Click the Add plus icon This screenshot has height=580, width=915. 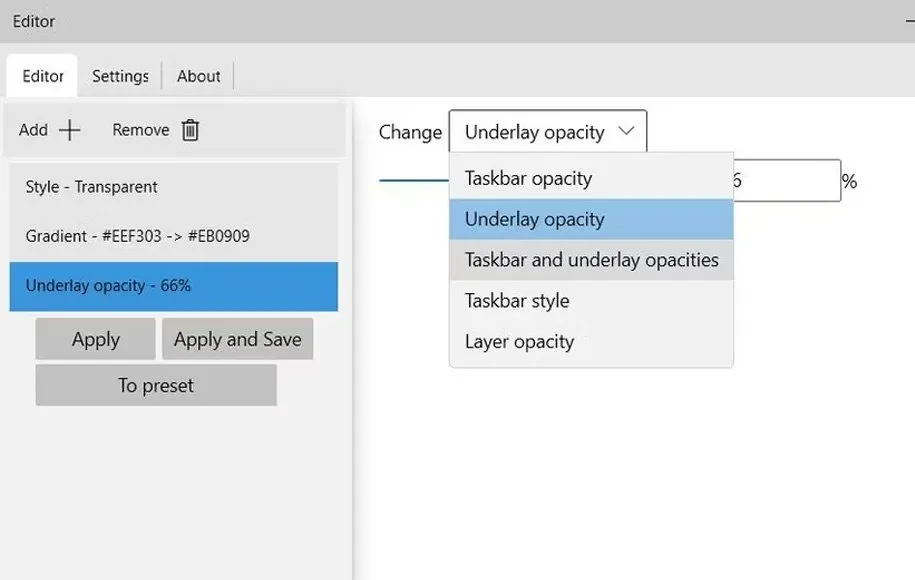71,129
